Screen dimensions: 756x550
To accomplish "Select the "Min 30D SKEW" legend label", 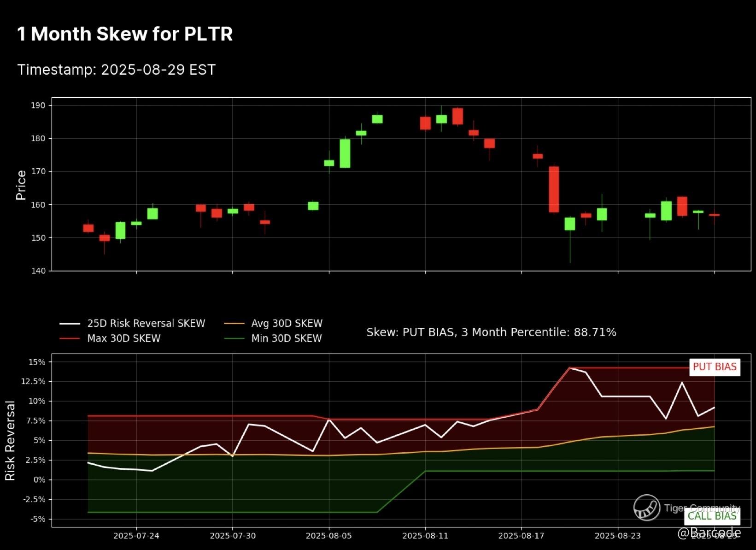I will pos(287,338).
